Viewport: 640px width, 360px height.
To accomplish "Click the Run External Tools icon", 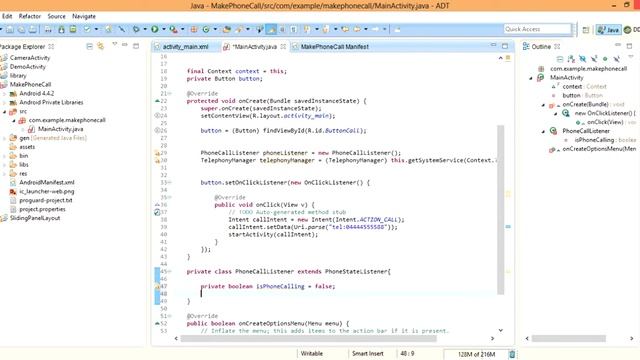I will [x=173, y=29].
